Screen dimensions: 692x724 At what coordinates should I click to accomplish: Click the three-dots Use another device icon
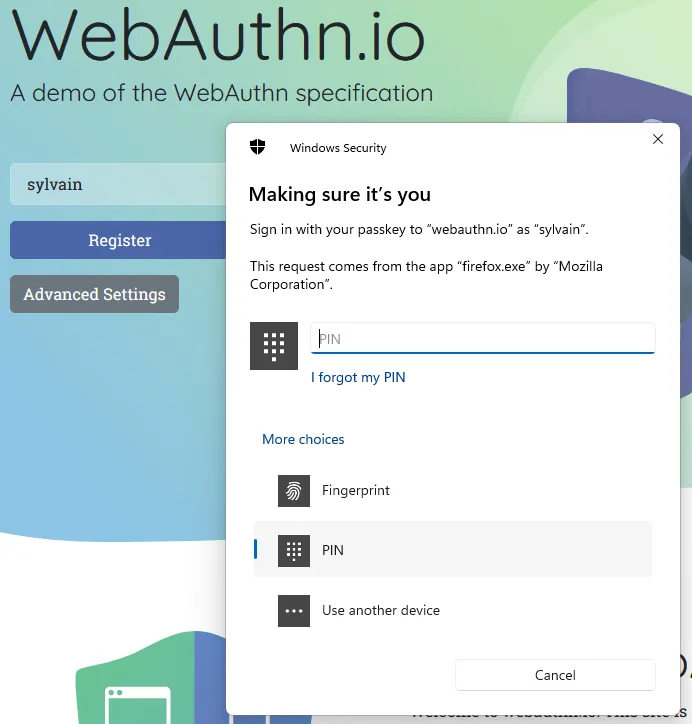(x=294, y=610)
